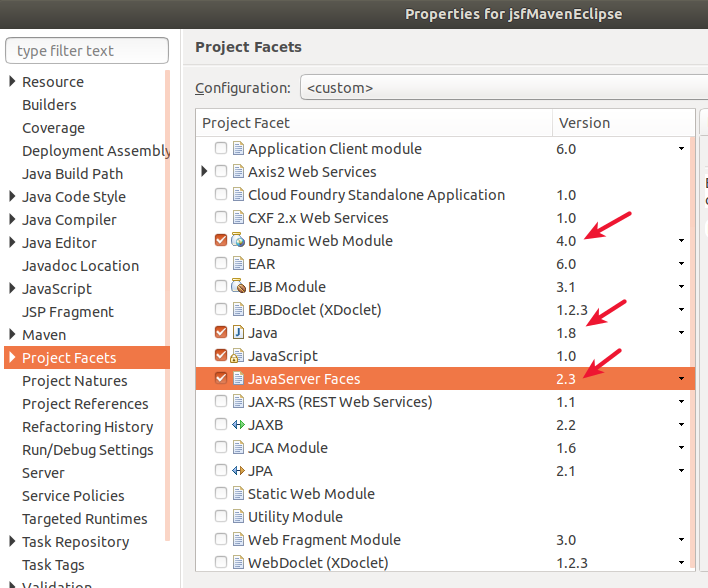Click the JavaScript facet lock icon
Viewport: 708px width, 588px height.
tap(237, 355)
